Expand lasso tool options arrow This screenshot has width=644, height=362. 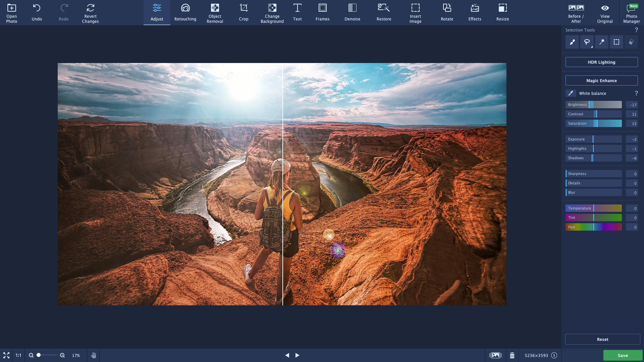point(592,47)
